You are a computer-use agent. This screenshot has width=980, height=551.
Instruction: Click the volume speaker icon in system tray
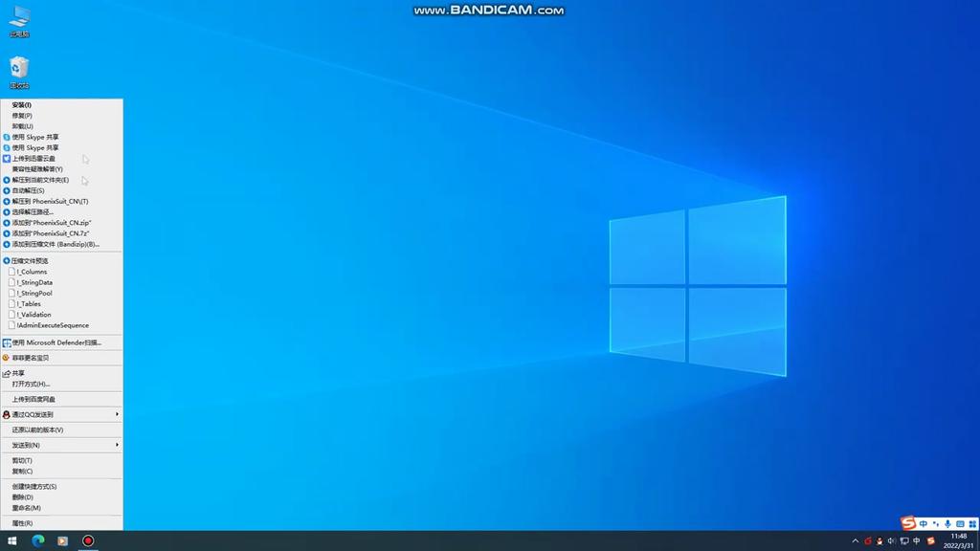892,541
